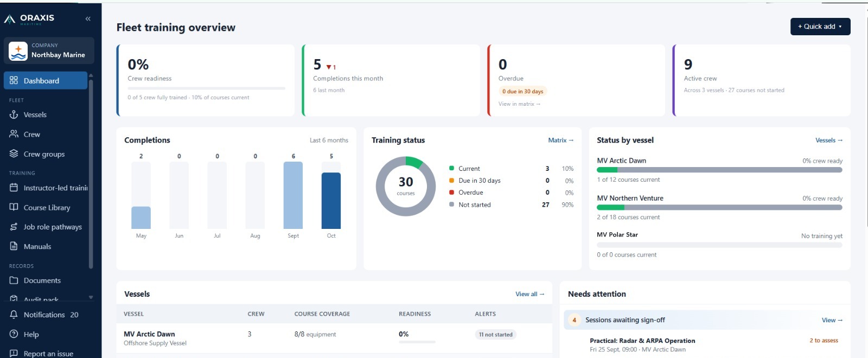Click the Audit pack icon
Viewport: 868px width, 358px height.
(x=14, y=299)
